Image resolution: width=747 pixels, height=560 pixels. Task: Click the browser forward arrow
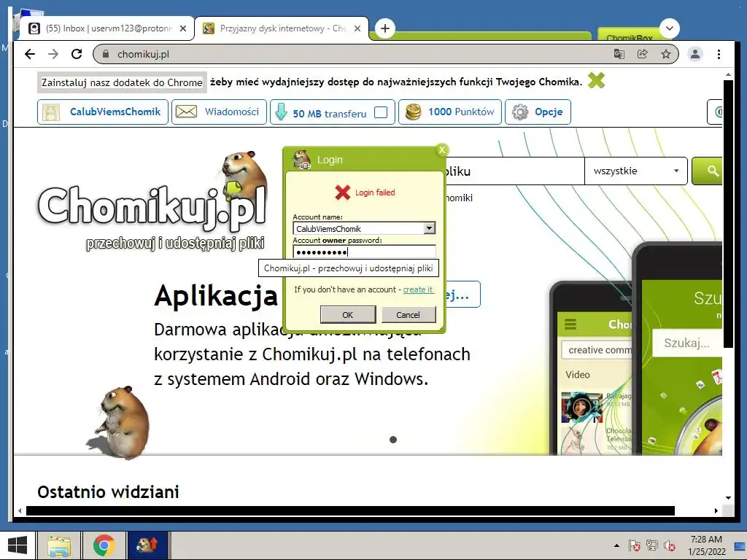coord(53,54)
